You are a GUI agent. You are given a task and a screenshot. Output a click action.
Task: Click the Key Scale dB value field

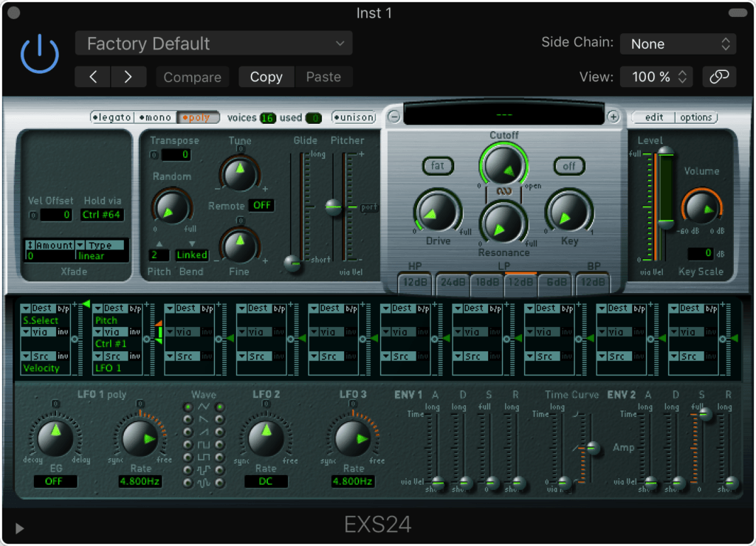point(700,253)
